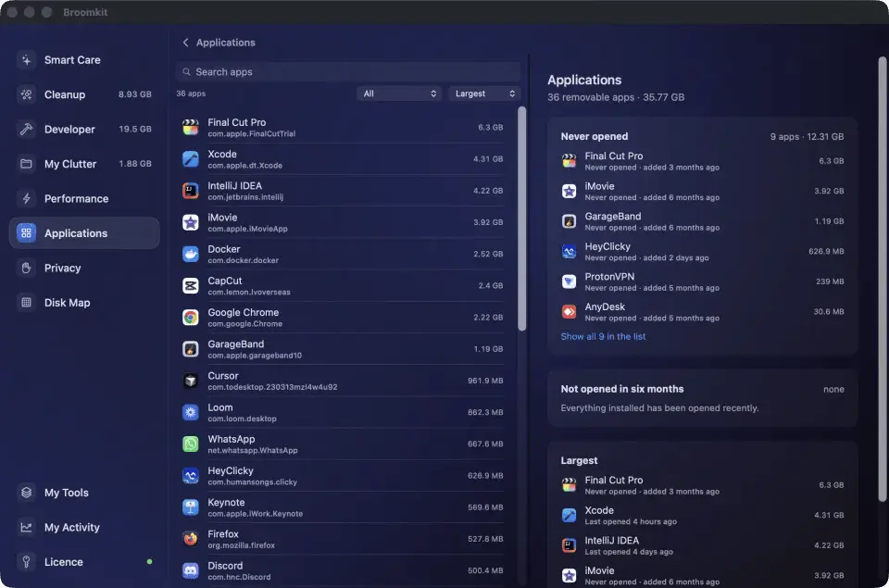Image resolution: width=889 pixels, height=588 pixels.
Task: Click the Cleanup sidebar icon
Action: click(x=26, y=94)
